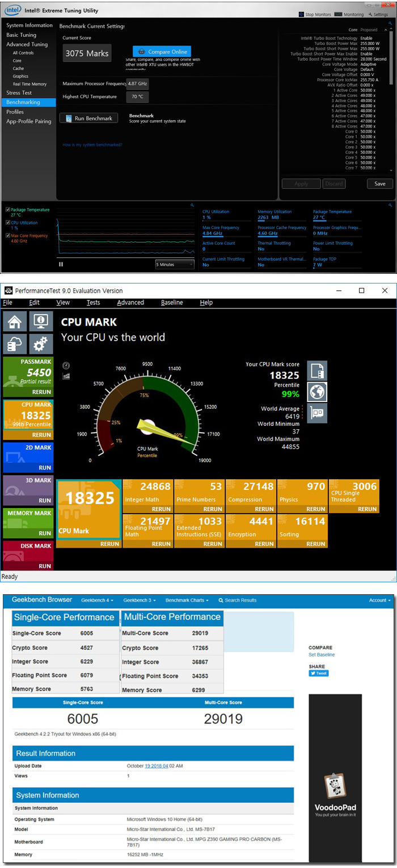Image resolution: width=397 pixels, height=868 pixels.
Task: Open Account dropdown in Geekbench
Action: pos(379,600)
